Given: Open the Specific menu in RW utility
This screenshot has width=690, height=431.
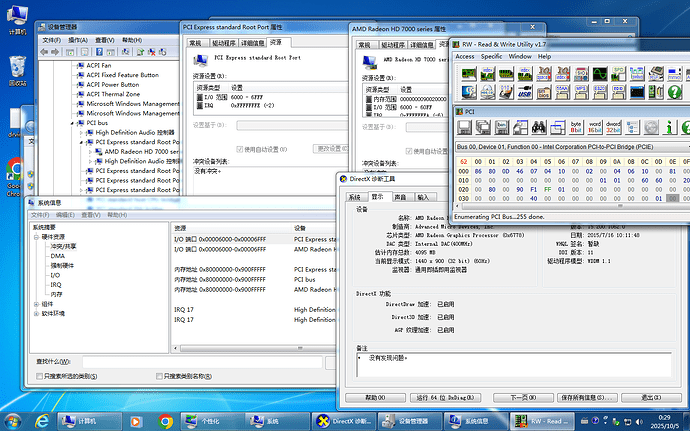Looking at the screenshot, I should click(491, 57).
